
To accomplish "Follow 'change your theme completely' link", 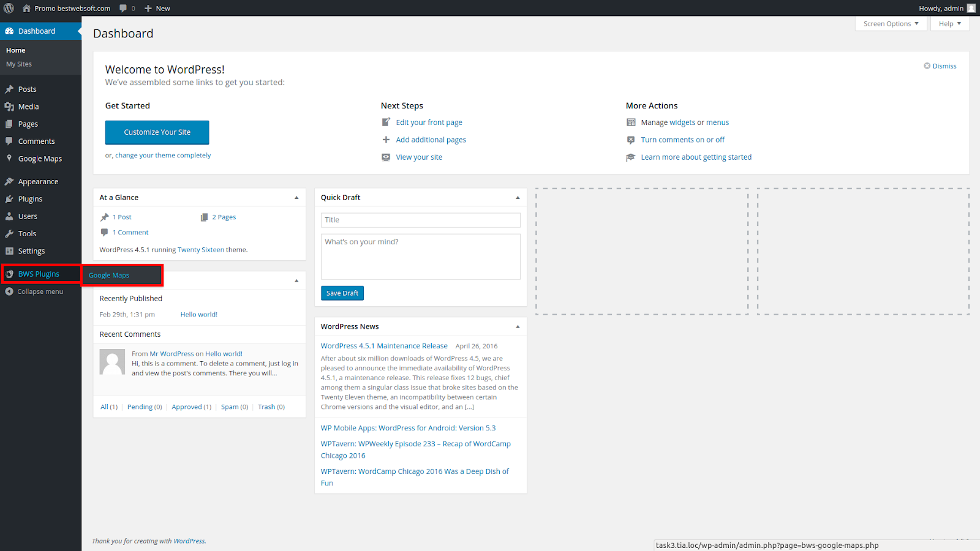I will (163, 156).
